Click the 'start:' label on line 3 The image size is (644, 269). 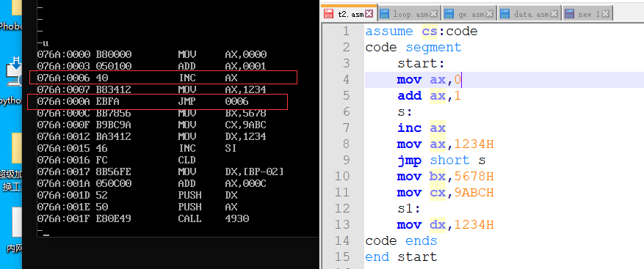pos(422,64)
